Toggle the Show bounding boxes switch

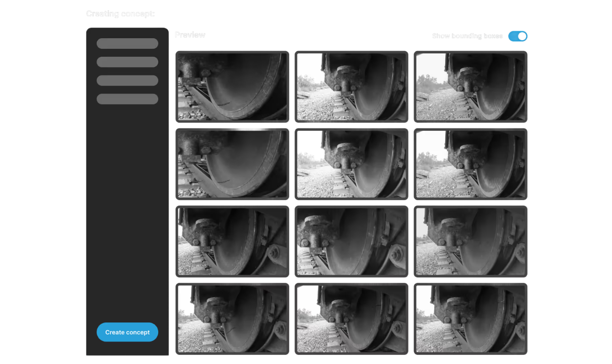tap(517, 36)
